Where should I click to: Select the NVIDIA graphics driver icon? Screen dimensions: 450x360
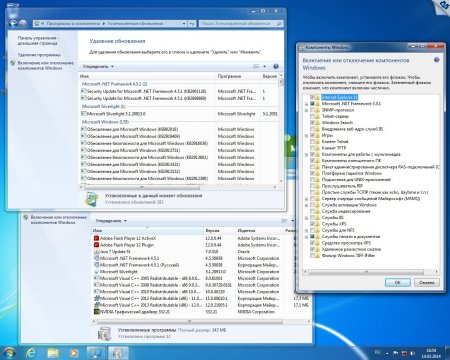click(x=96, y=312)
